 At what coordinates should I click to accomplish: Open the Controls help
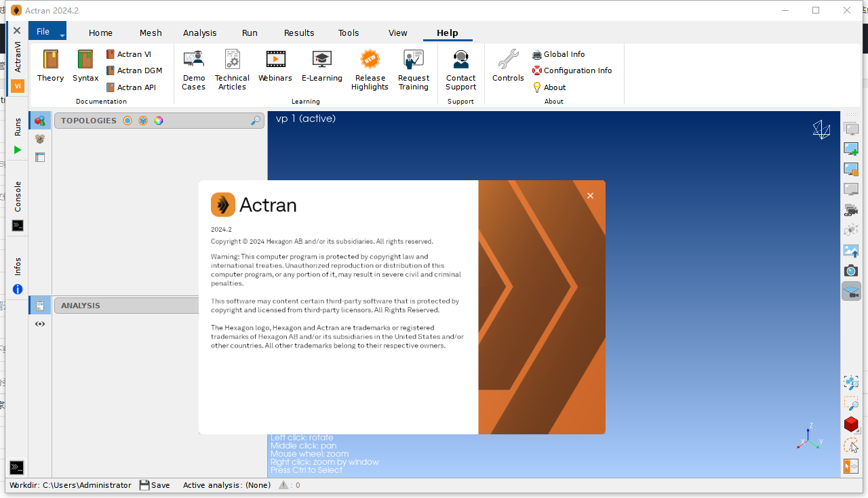pyautogui.click(x=508, y=66)
